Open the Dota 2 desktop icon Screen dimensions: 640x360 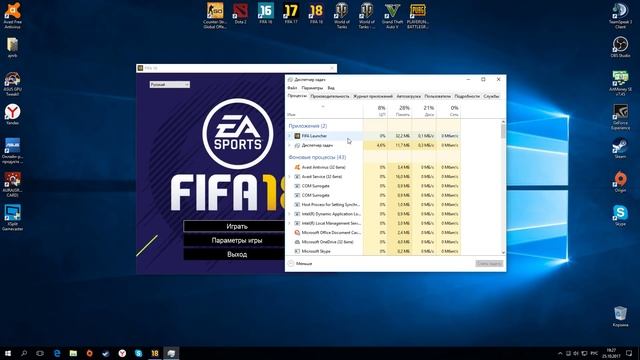click(241, 13)
